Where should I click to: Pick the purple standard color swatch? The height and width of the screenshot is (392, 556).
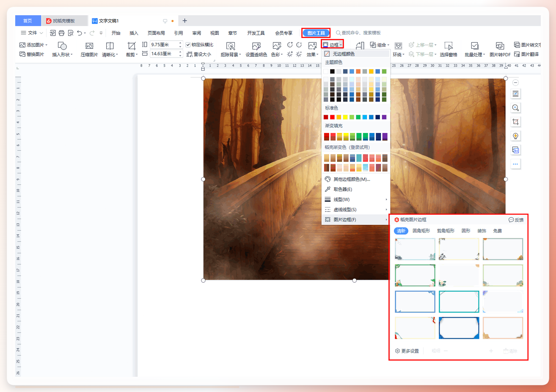pos(384,117)
